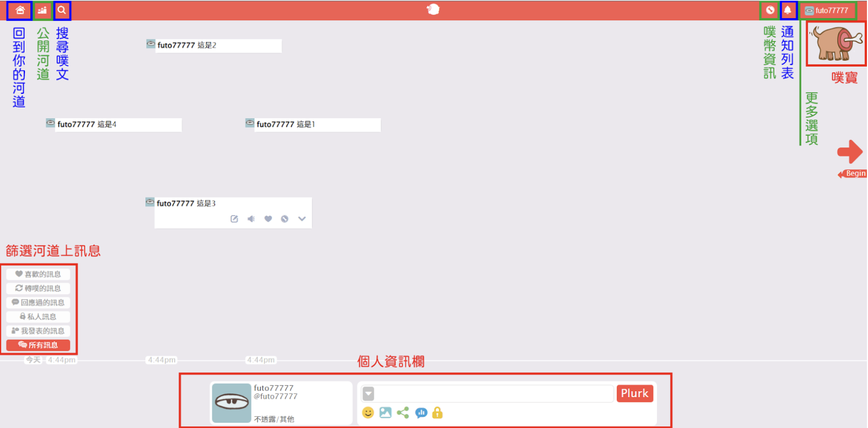
Task: Edit the 這是3 plurk
Action: [x=234, y=219]
